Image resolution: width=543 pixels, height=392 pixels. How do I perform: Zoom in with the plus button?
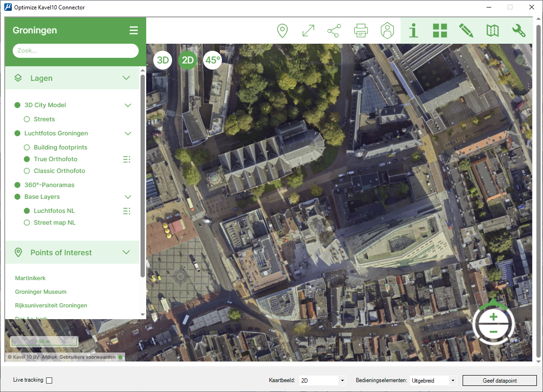tap(494, 316)
